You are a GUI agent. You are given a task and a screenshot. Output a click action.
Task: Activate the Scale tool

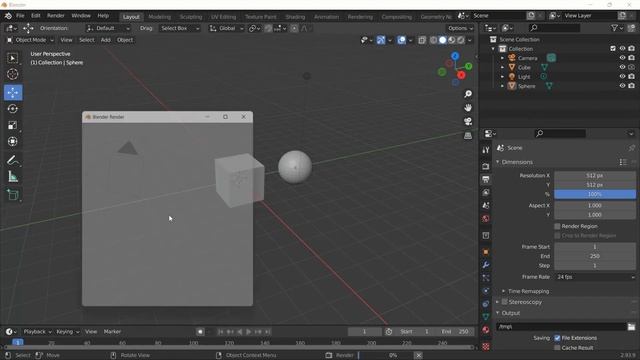tap(13, 125)
